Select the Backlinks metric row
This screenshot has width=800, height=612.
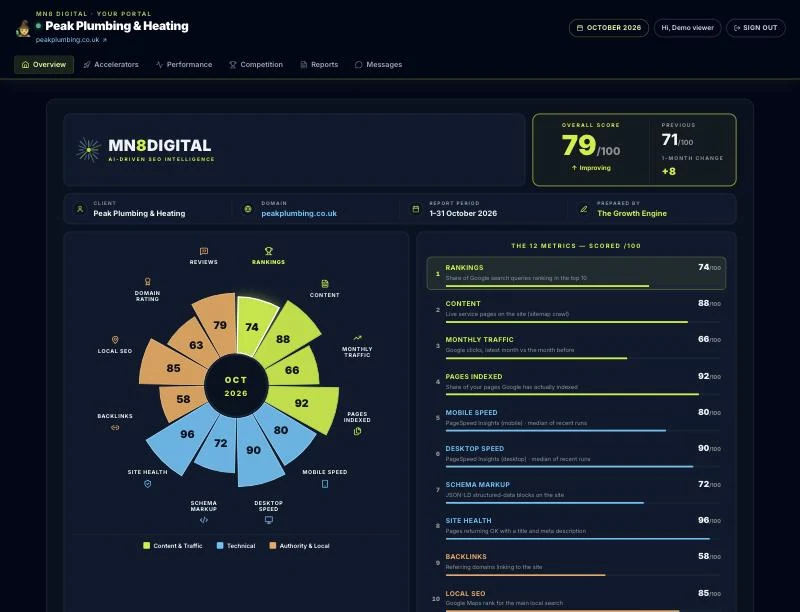coord(576,563)
